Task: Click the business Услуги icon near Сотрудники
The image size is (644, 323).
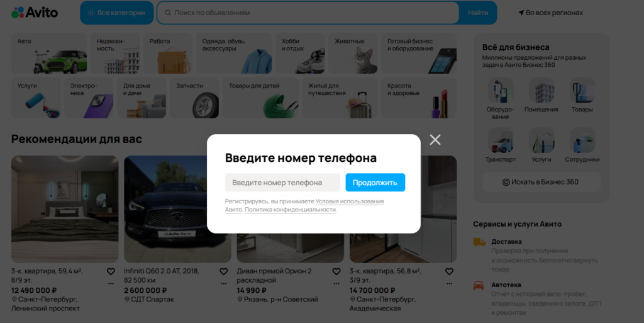Action: (x=541, y=140)
